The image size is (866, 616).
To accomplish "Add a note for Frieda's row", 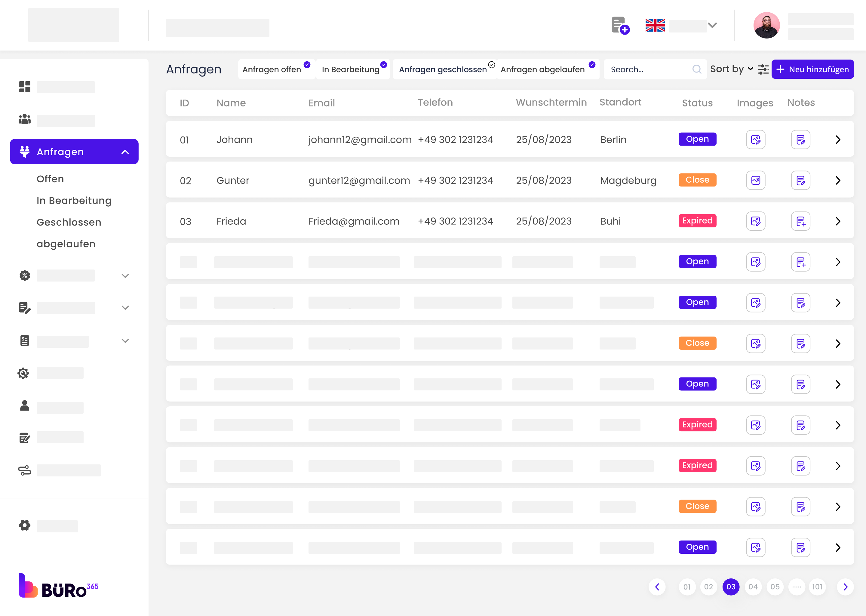I will tap(800, 221).
